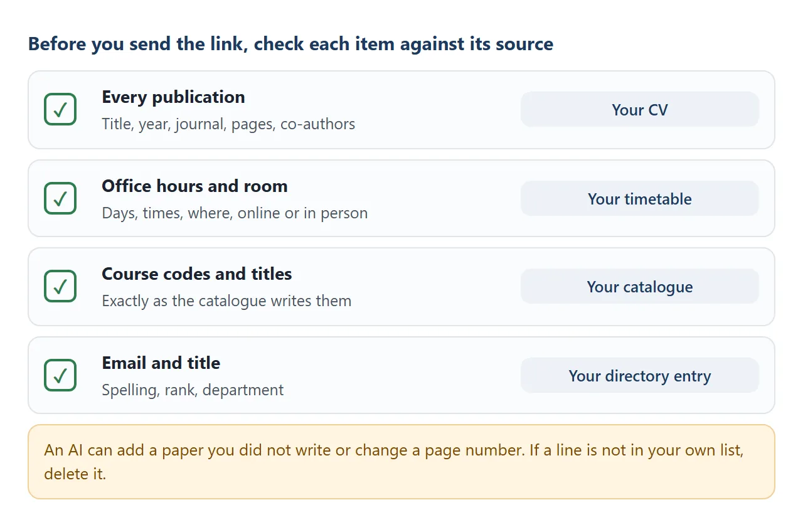The image size is (803, 532).
Task: Open the Your timetable source
Action: coord(640,198)
